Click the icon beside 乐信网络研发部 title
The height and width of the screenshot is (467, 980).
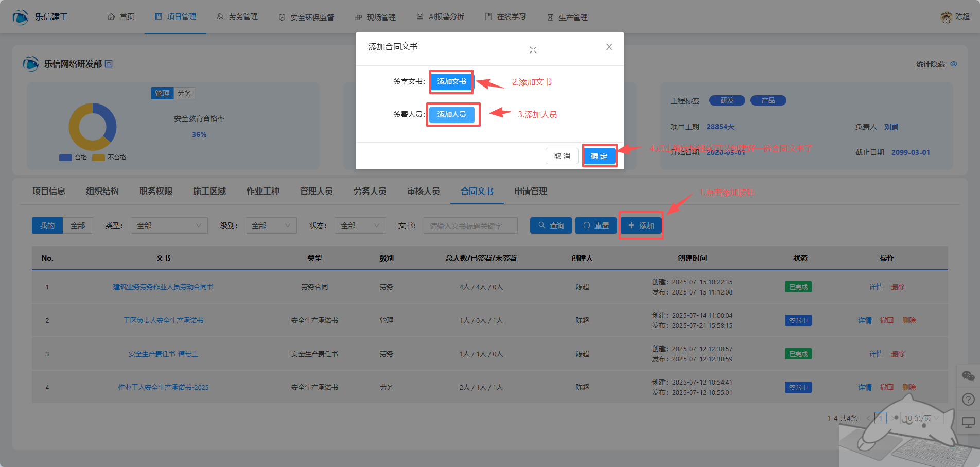109,64
